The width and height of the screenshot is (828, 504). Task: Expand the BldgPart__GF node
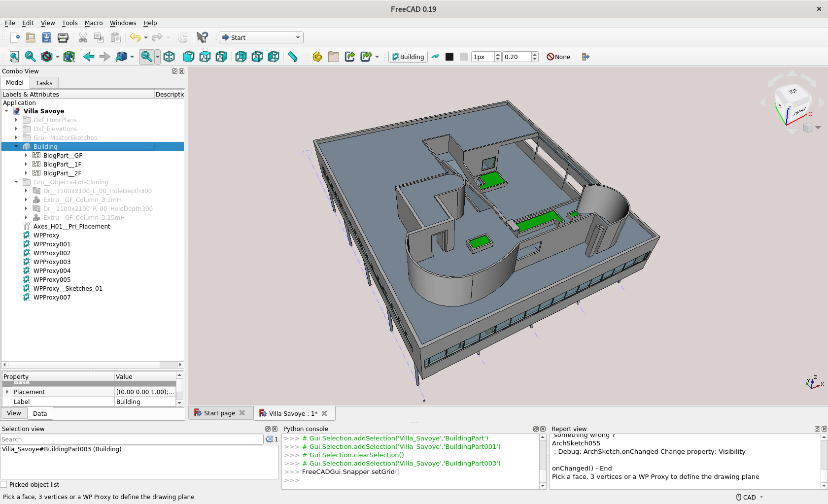(x=26, y=155)
